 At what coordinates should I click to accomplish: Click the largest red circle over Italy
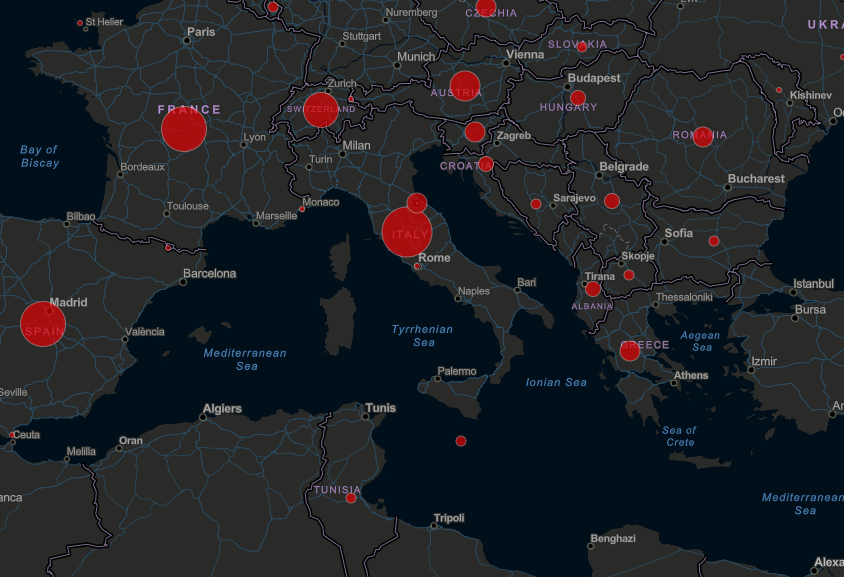(x=407, y=233)
